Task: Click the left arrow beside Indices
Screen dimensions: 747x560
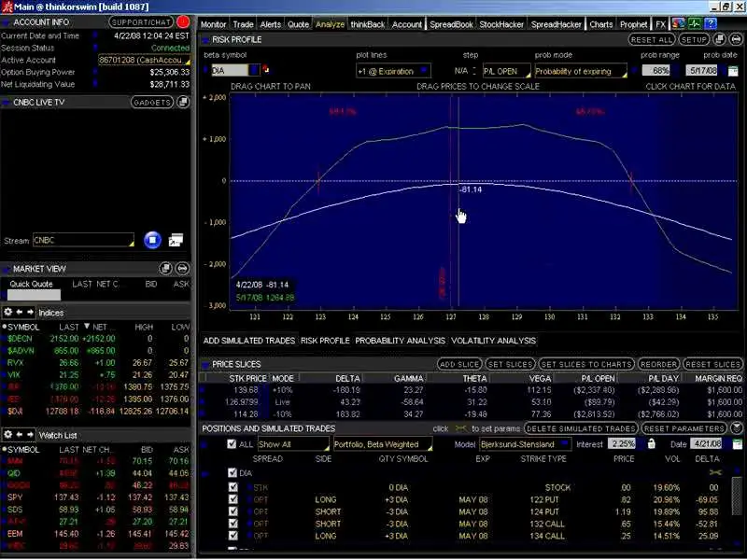Action: pos(20,313)
